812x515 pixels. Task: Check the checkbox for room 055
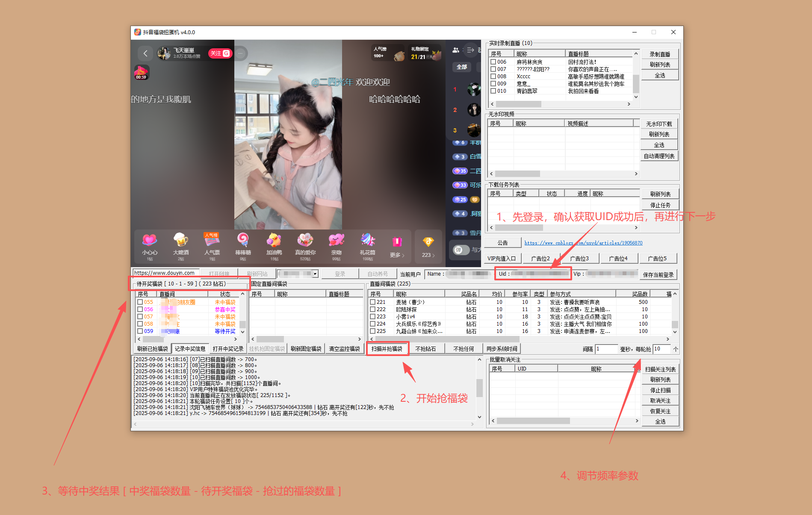(x=140, y=302)
